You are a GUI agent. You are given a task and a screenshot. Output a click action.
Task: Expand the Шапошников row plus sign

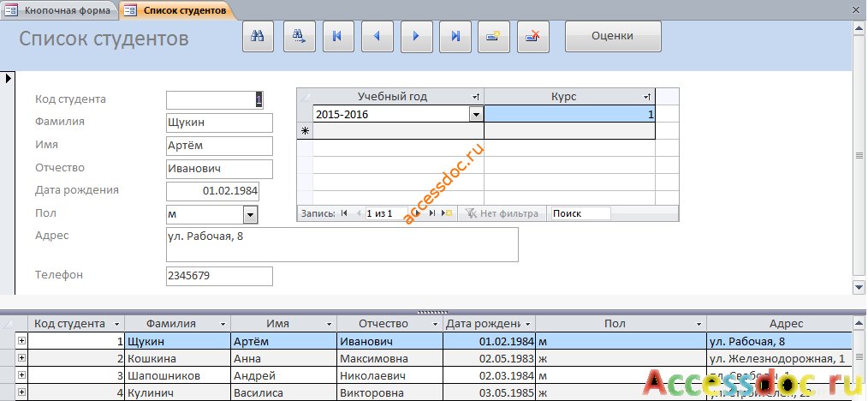pyautogui.click(x=21, y=375)
